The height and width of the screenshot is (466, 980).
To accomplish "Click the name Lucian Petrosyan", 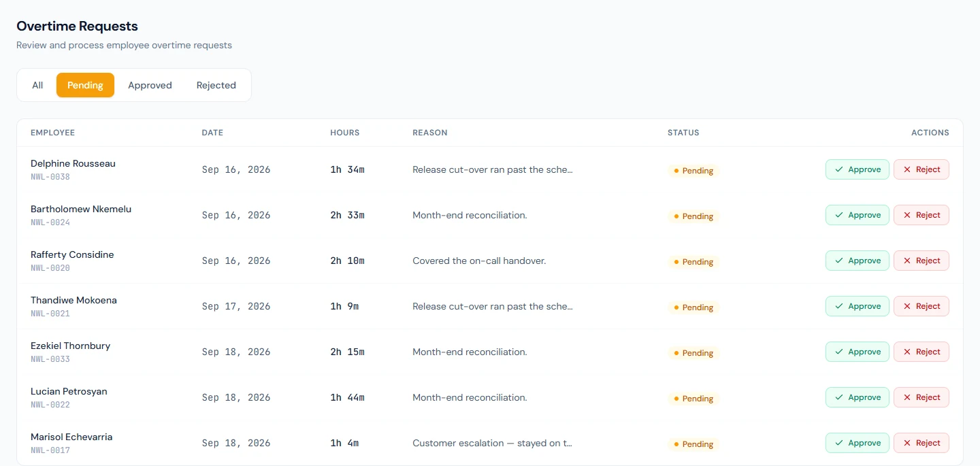I will pyautogui.click(x=69, y=391).
